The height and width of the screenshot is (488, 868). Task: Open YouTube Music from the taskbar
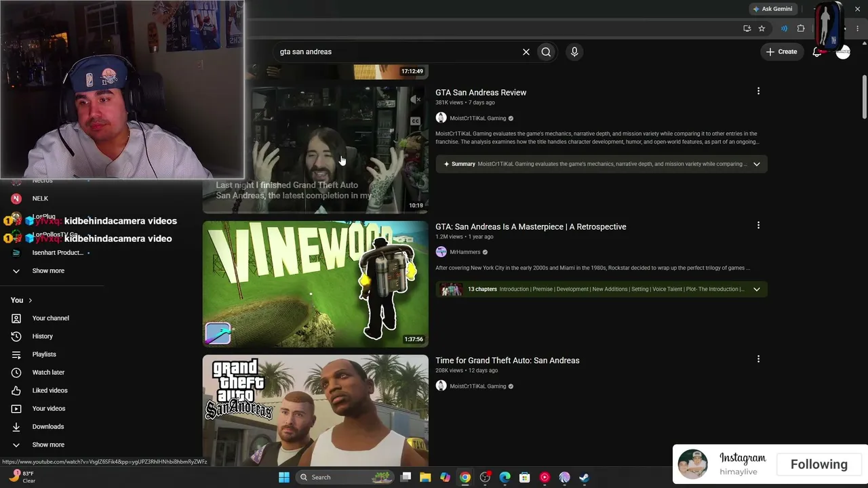pyautogui.click(x=545, y=477)
